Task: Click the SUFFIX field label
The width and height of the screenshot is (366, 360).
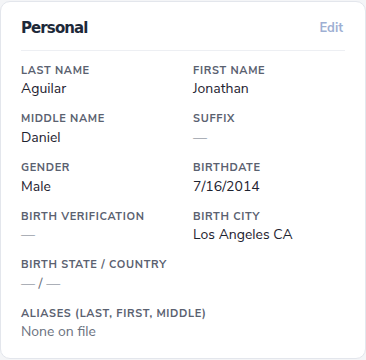Action: [x=214, y=118]
